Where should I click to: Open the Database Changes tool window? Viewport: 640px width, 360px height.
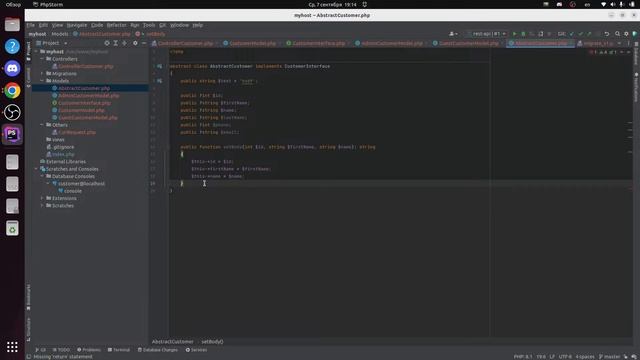[158, 350]
